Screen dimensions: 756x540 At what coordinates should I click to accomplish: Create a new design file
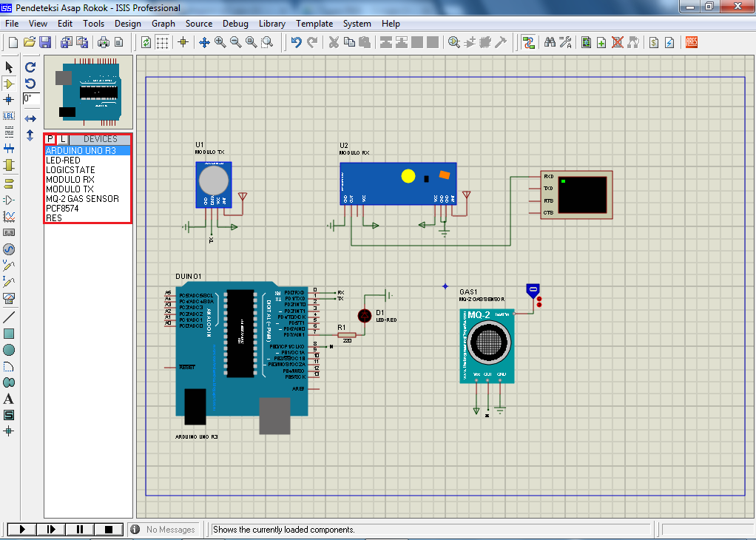[x=13, y=42]
